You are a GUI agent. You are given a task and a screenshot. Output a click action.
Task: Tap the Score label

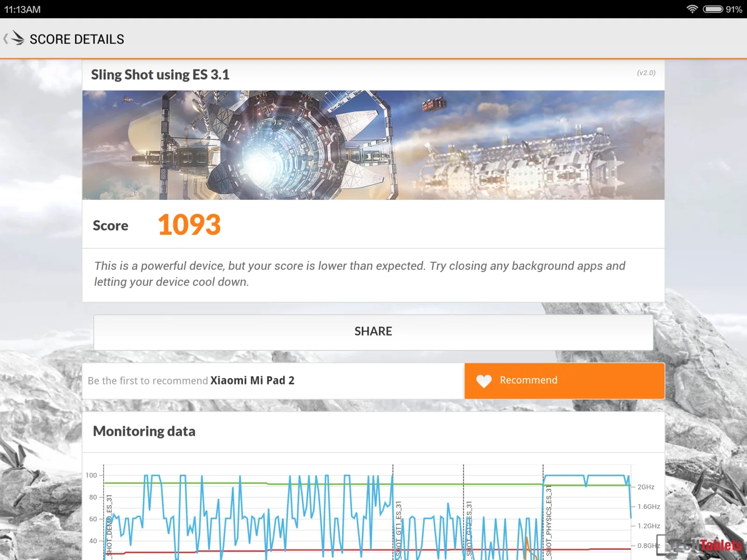click(111, 225)
